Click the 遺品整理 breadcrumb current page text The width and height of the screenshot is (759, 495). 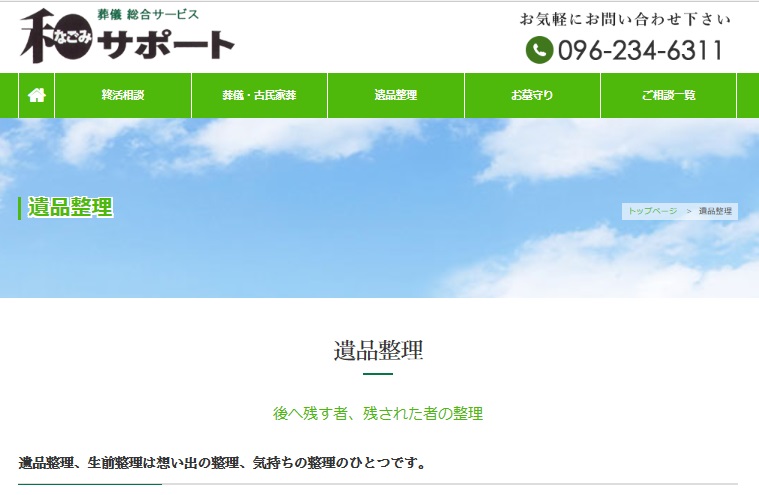715,211
